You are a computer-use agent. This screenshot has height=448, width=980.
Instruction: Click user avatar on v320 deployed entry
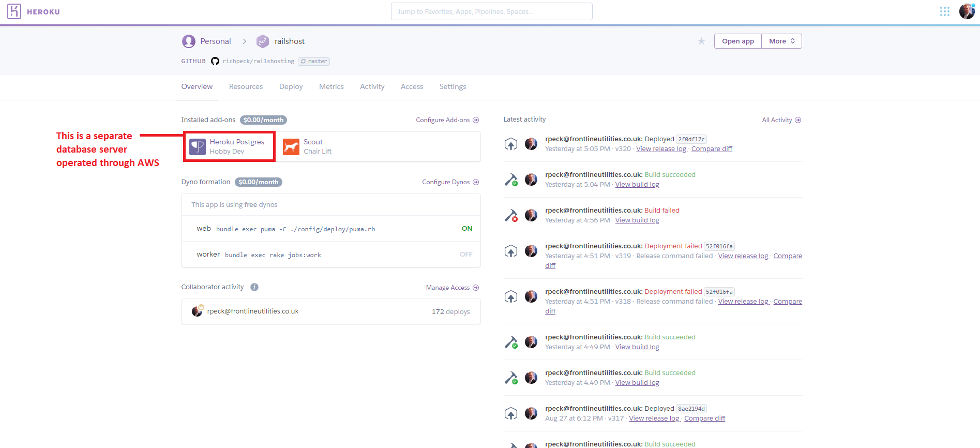[x=531, y=144]
